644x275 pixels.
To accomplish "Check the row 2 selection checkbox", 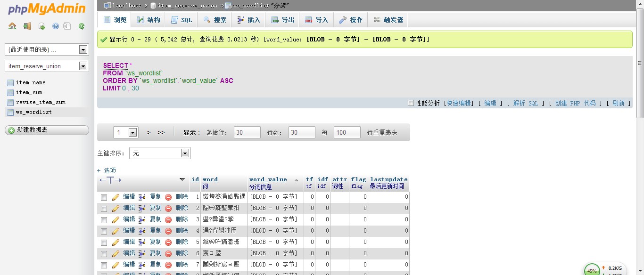I will [104, 208].
